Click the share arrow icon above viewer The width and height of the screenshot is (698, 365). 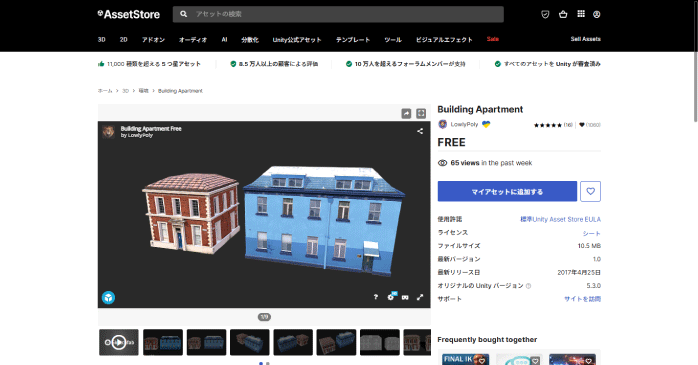click(x=406, y=114)
